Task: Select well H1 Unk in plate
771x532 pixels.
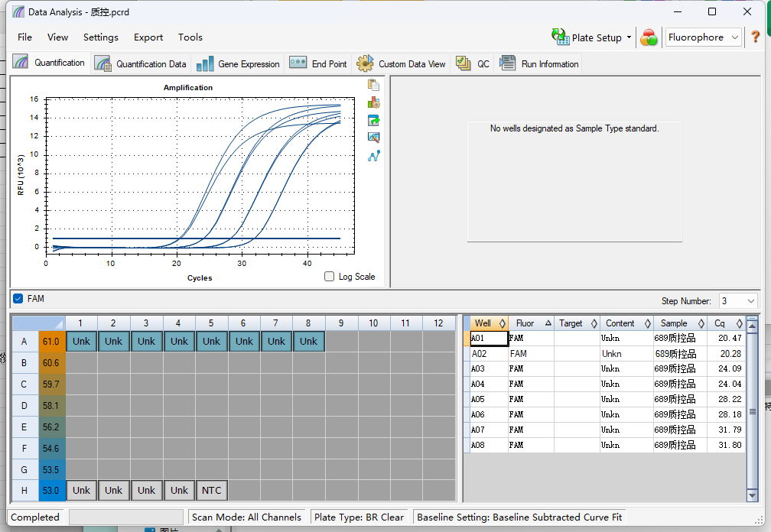Action: (x=81, y=490)
